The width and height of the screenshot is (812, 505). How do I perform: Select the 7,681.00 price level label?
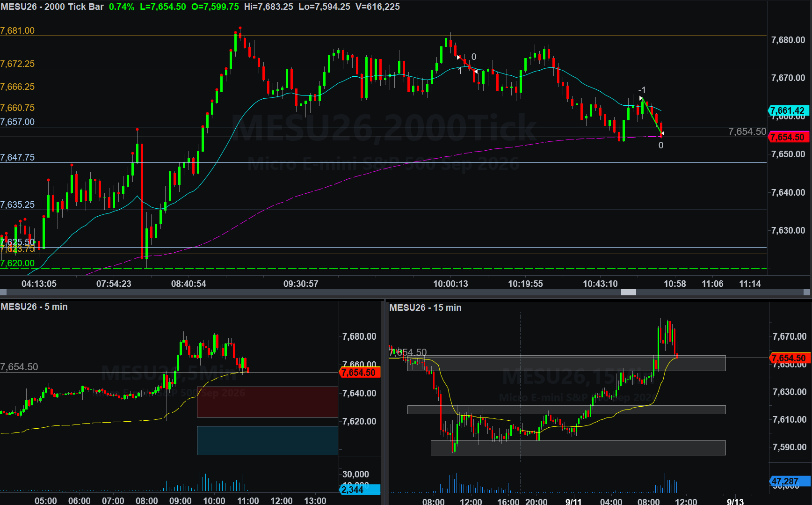point(17,30)
